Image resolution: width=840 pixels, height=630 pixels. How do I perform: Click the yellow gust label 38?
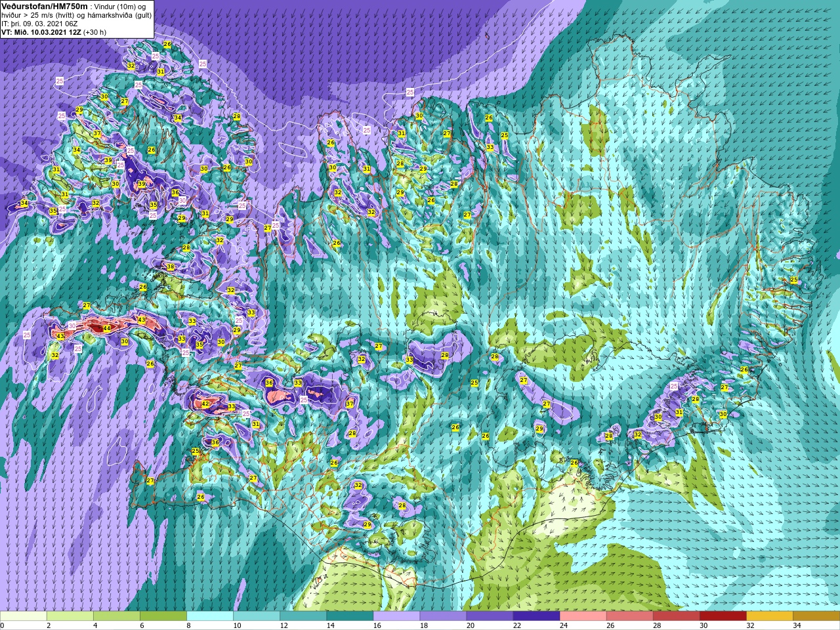click(x=171, y=267)
